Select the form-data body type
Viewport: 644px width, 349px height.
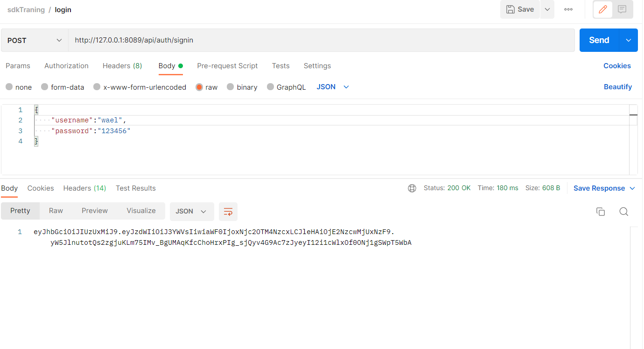click(x=63, y=87)
